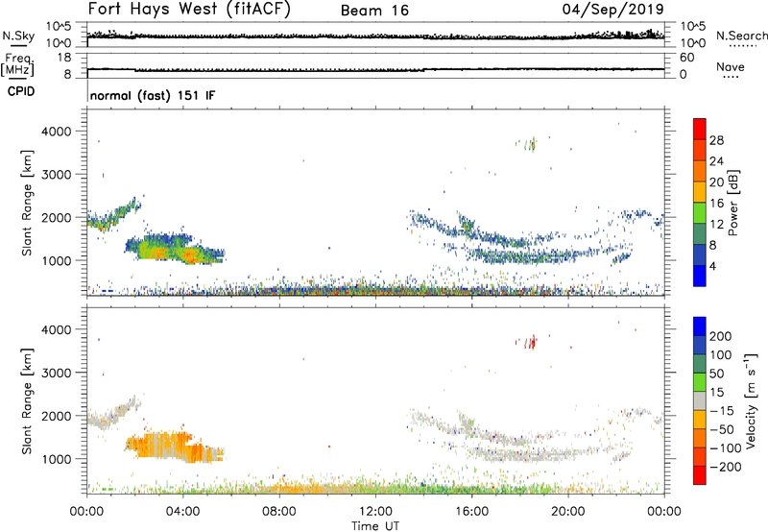Click the '08:00' time axis tick label
The width and height of the screenshot is (768, 532).
(279, 512)
